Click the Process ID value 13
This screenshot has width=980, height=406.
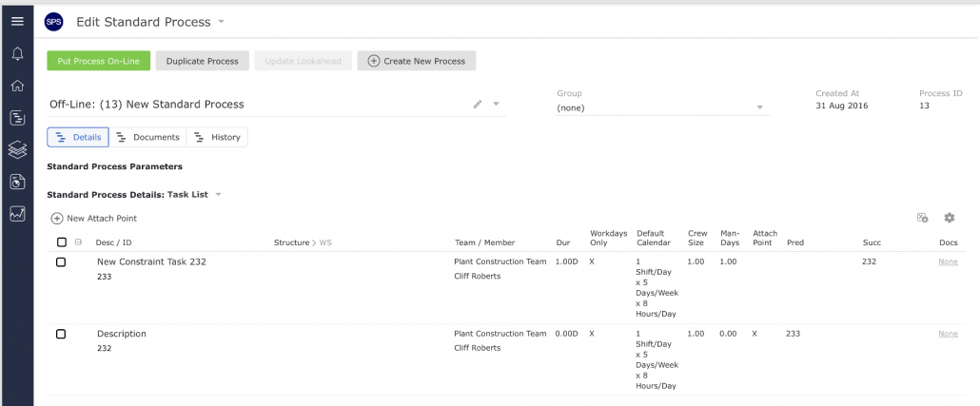pos(925,106)
